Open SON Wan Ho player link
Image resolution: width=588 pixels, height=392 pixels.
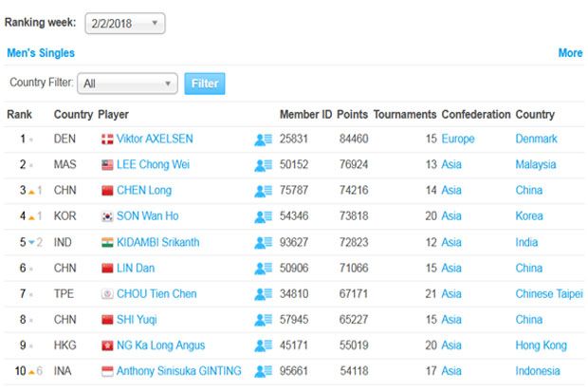pos(147,215)
